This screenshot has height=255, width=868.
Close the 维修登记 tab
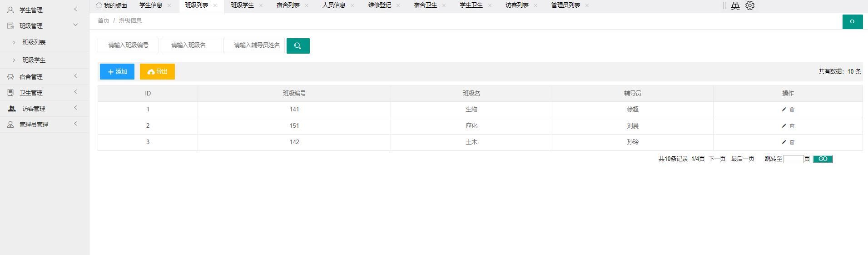[x=398, y=5]
